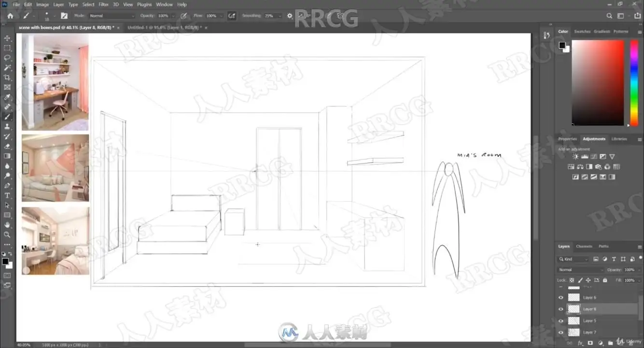Hide Layer 6 visibility eye

point(560,298)
